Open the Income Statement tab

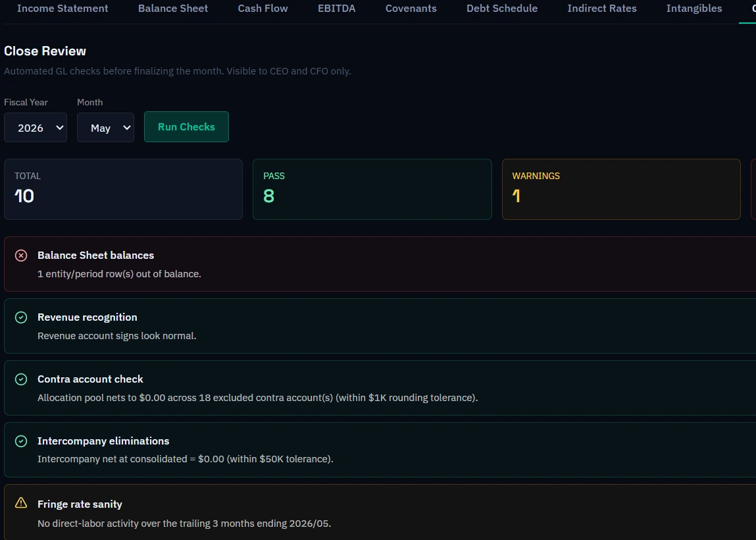63,8
